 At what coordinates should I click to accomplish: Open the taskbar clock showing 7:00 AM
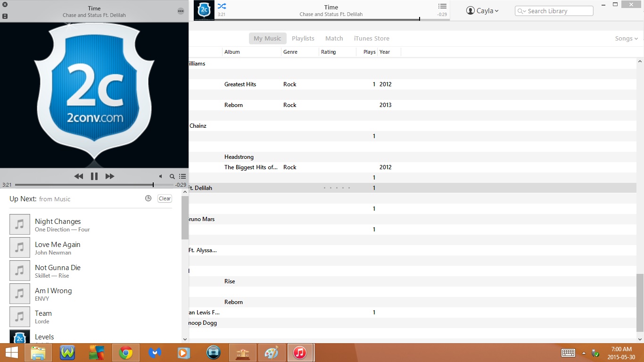pyautogui.click(x=620, y=353)
